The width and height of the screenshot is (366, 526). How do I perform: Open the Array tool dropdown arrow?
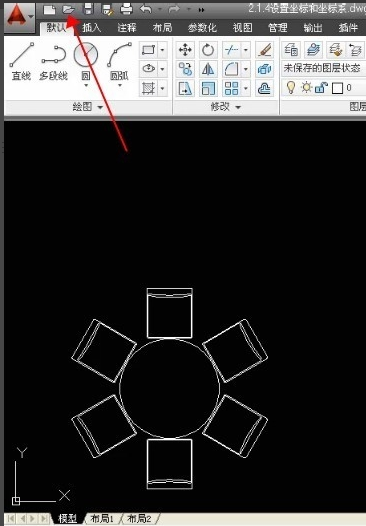coord(246,89)
